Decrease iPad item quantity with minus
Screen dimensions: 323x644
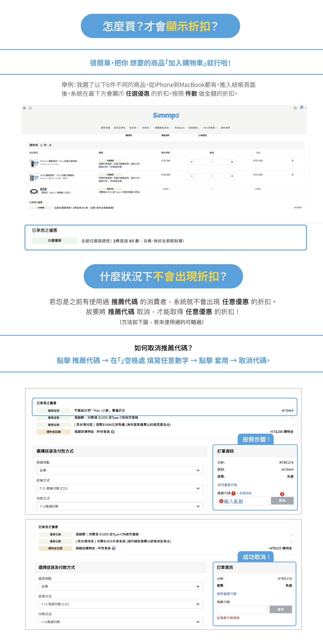click(x=191, y=176)
